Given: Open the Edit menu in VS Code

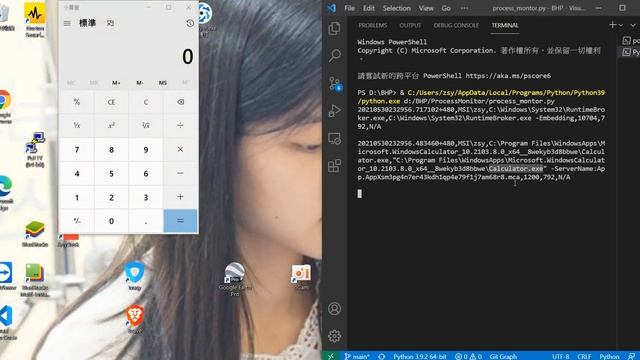Looking at the screenshot, I should pyautogui.click(x=369, y=8).
